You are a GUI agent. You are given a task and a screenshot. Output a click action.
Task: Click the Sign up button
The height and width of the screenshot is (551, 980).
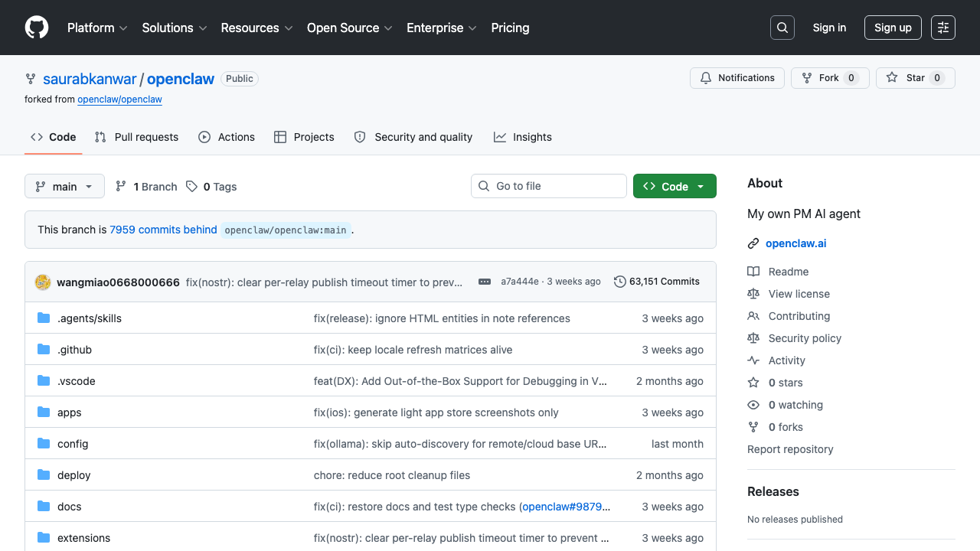pos(893,28)
